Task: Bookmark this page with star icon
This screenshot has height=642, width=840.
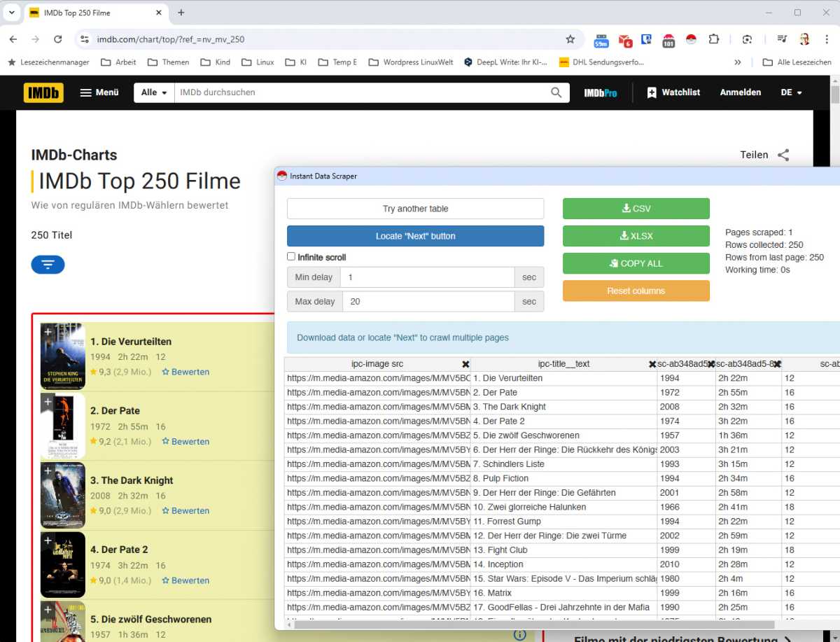Action: tap(570, 39)
